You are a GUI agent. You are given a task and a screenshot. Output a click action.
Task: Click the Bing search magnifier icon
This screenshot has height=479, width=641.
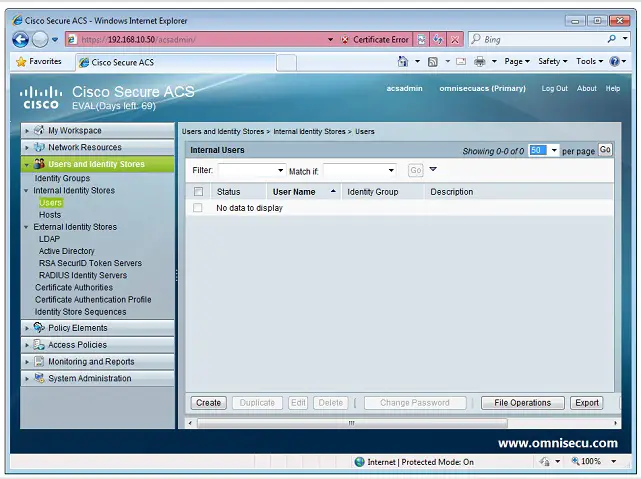612,39
